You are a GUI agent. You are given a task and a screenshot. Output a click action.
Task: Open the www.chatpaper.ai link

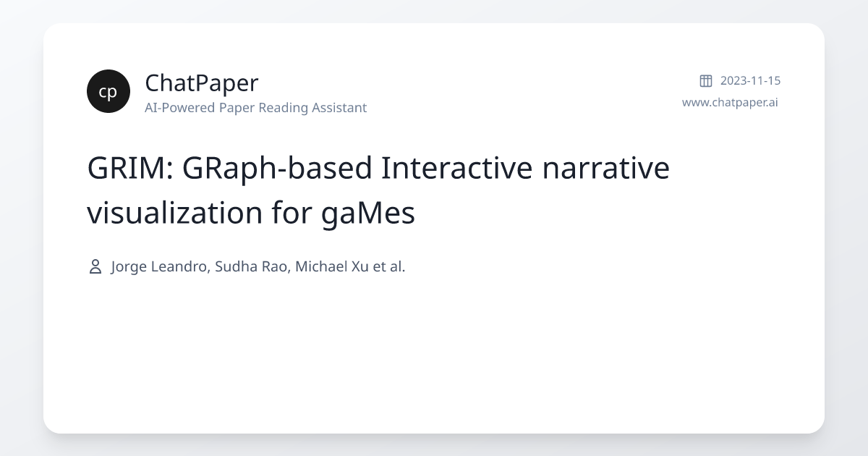click(x=730, y=102)
